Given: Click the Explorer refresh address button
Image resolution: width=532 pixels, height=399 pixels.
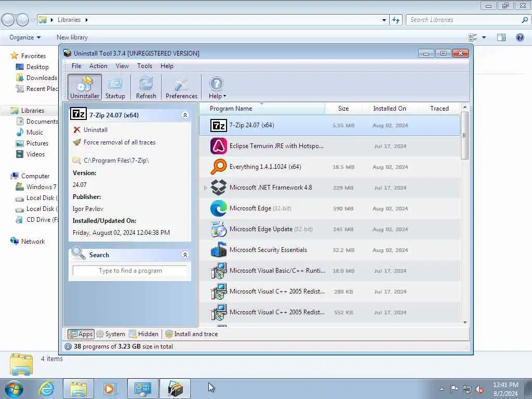Looking at the screenshot, I should click(395, 20).
